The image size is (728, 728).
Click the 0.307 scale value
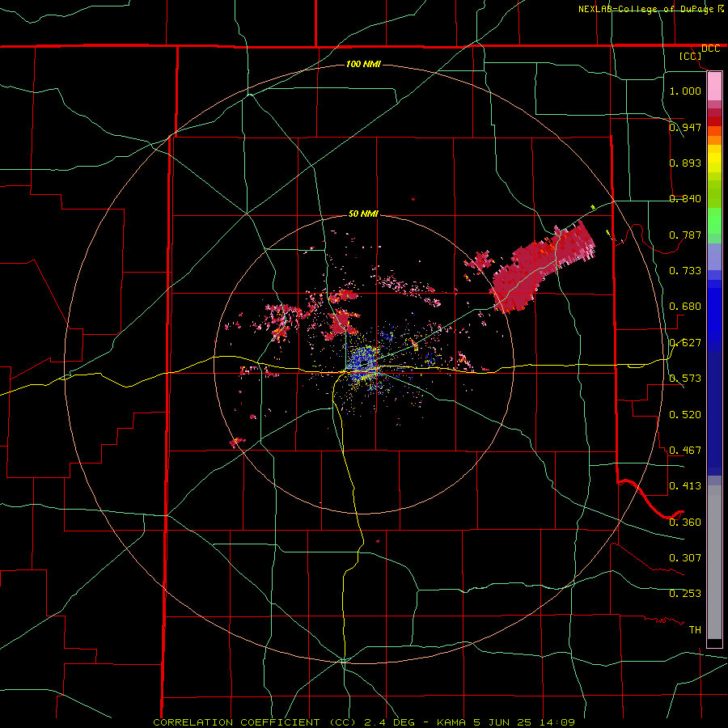(685, 557)
